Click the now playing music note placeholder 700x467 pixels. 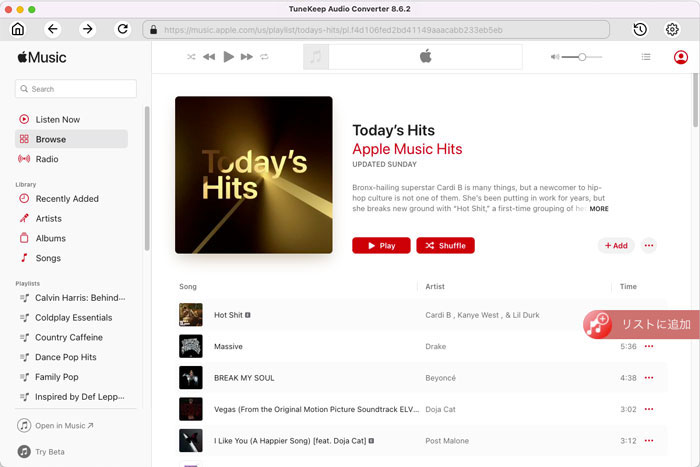pos(316,57)
